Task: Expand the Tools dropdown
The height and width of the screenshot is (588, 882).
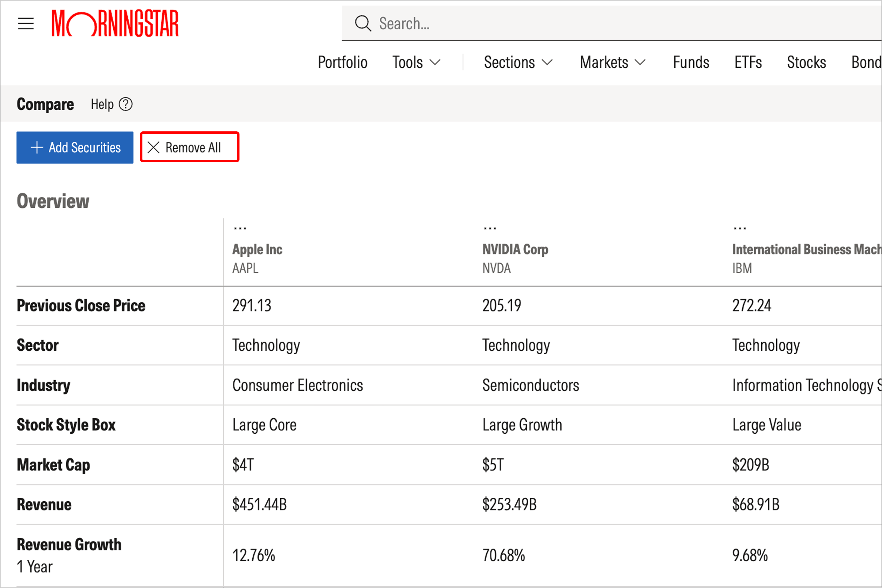Action: coord(416,62)
